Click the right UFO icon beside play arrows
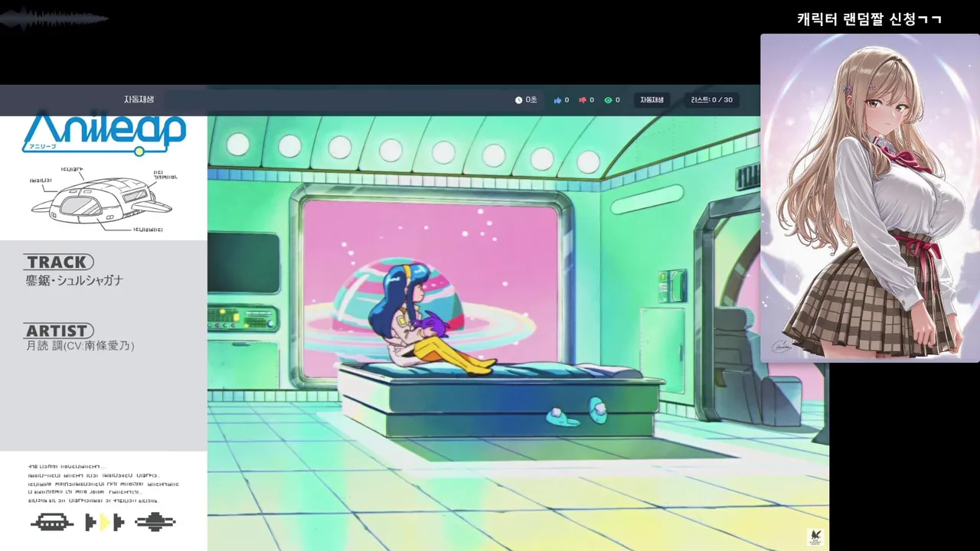Viewport: 980px width, 551px height. (155, 523)
